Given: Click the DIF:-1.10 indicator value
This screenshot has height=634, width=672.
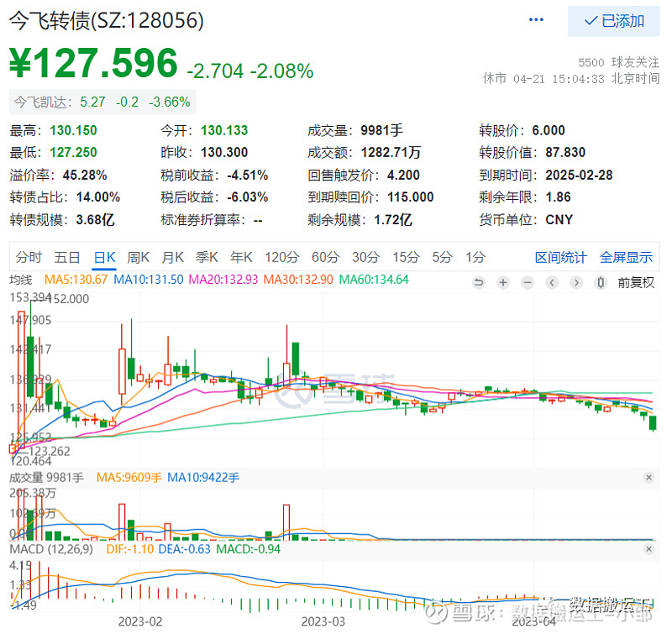Looking at the screenshot, I should (130, 549).
